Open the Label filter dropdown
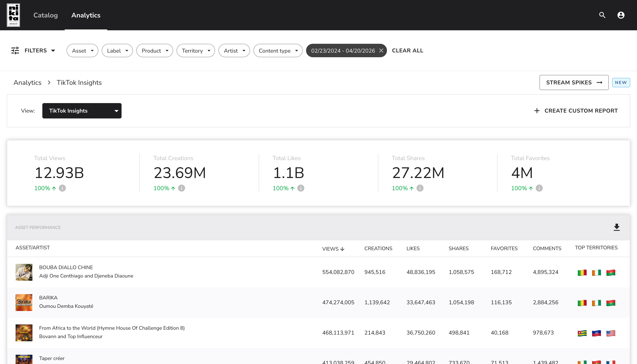 click(x=117, y=50)
